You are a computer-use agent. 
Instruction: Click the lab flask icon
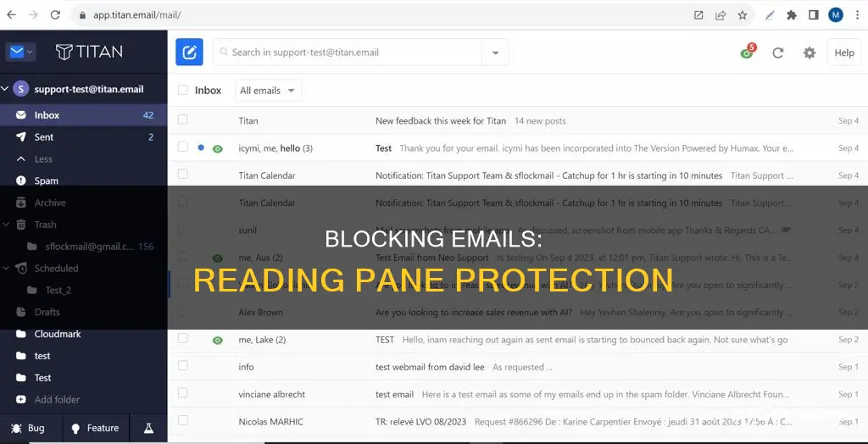pyautogui.click(x=148, y=428)
